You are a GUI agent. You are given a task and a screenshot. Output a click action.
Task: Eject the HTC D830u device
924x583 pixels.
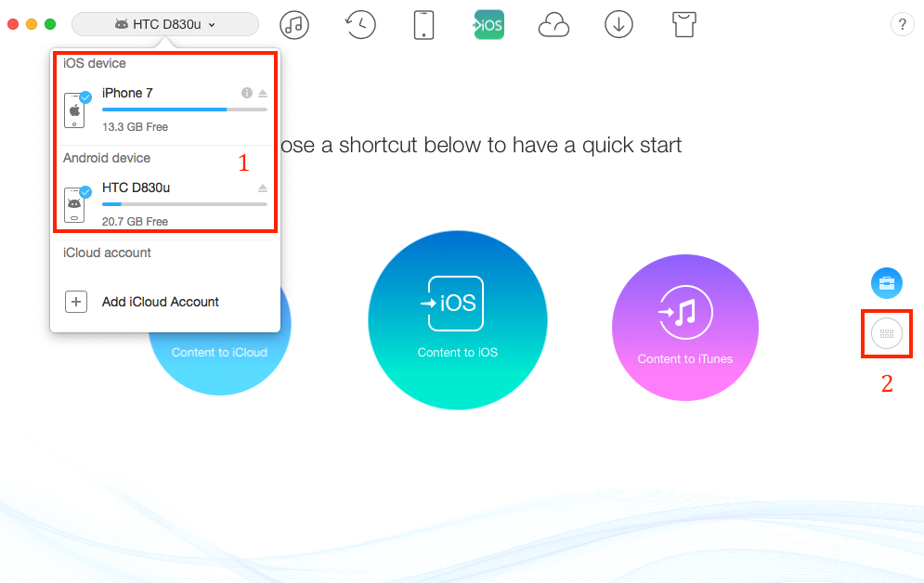(263, 188)
